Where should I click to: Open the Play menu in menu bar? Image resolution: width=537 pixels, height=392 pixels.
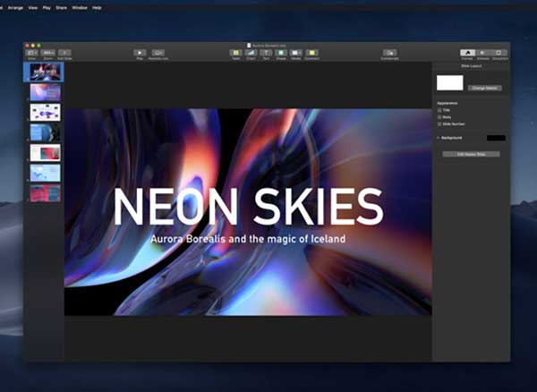[47, 7]
